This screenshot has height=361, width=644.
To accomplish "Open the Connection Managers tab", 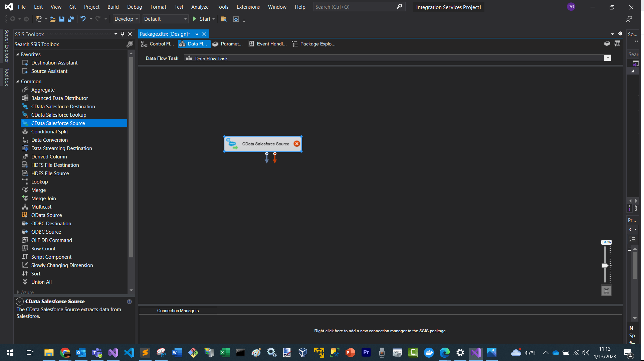I will coord(178,311).
